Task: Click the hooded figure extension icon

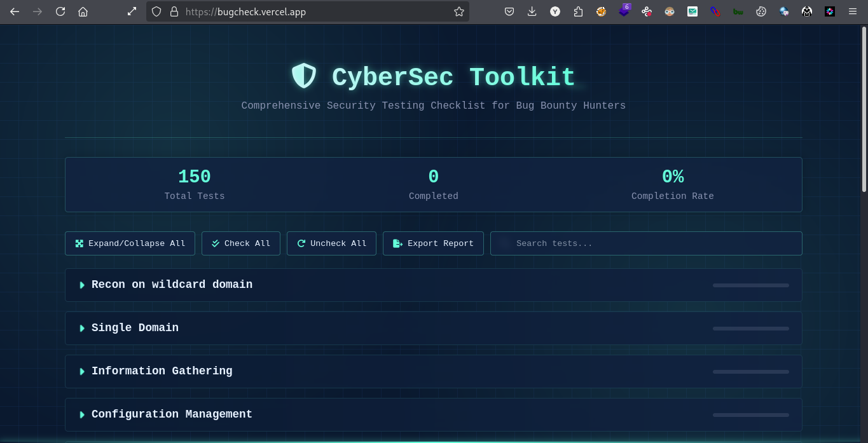Action: click(807, 11)
